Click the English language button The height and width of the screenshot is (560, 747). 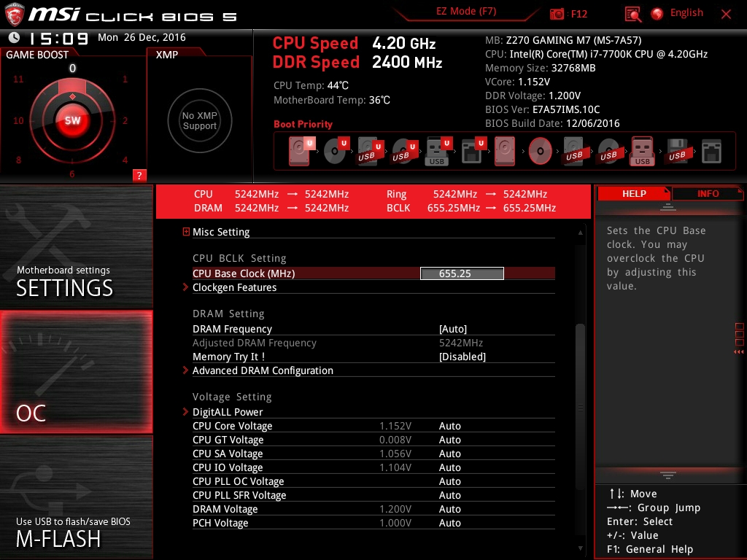(x=686, y=13)
